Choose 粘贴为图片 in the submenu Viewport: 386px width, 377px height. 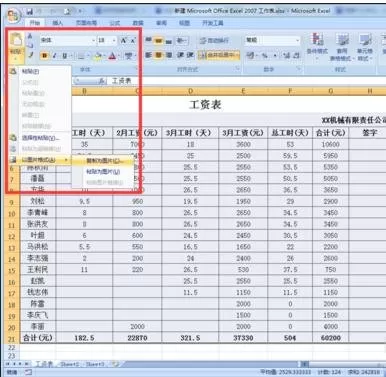coord(103,172)
